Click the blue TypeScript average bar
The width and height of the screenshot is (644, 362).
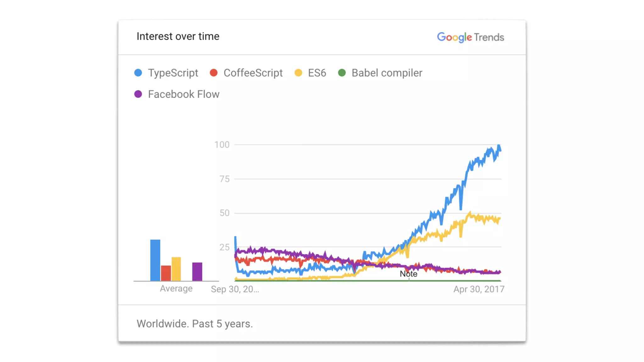[155, 260]
